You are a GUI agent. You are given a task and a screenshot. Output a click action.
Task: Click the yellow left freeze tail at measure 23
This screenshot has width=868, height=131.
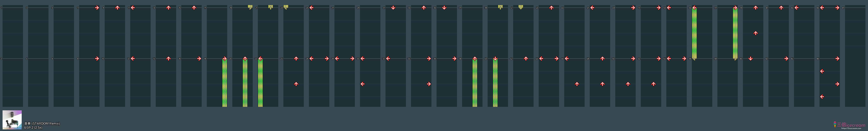286,7
